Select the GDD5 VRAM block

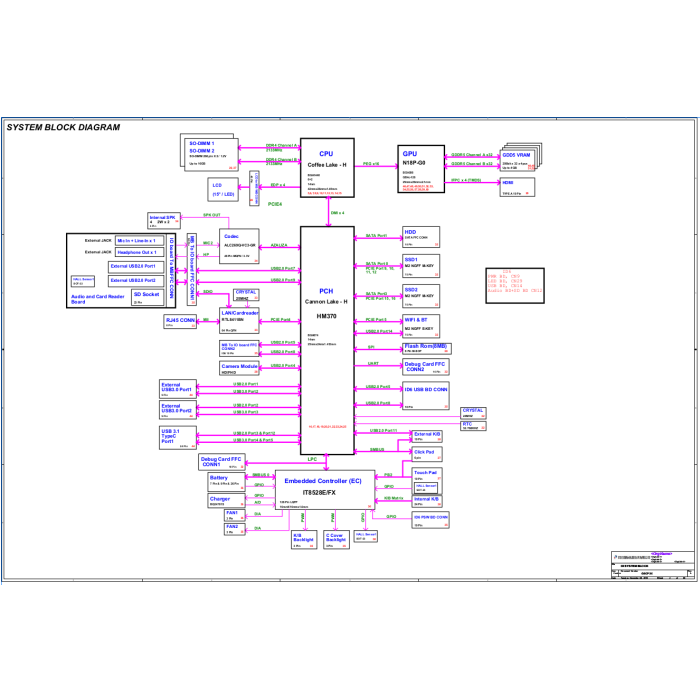(x=517, y=161)
